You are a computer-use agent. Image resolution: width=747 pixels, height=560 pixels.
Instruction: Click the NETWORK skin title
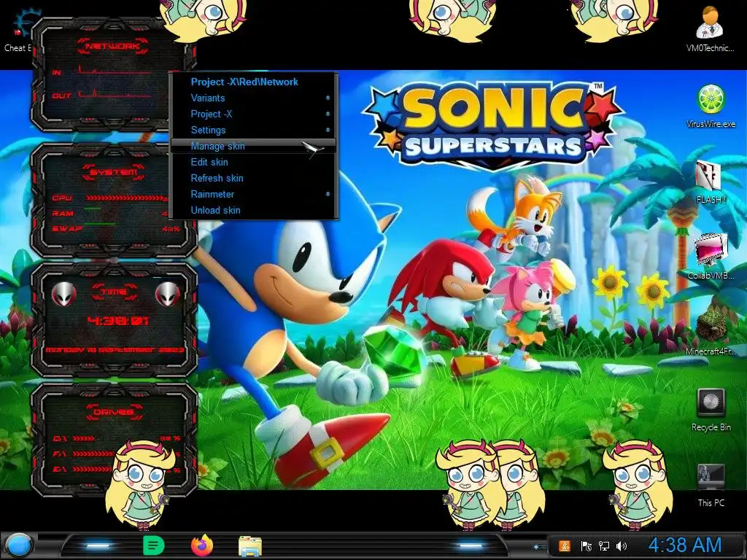pyautogui.click(x=113, y=46)
